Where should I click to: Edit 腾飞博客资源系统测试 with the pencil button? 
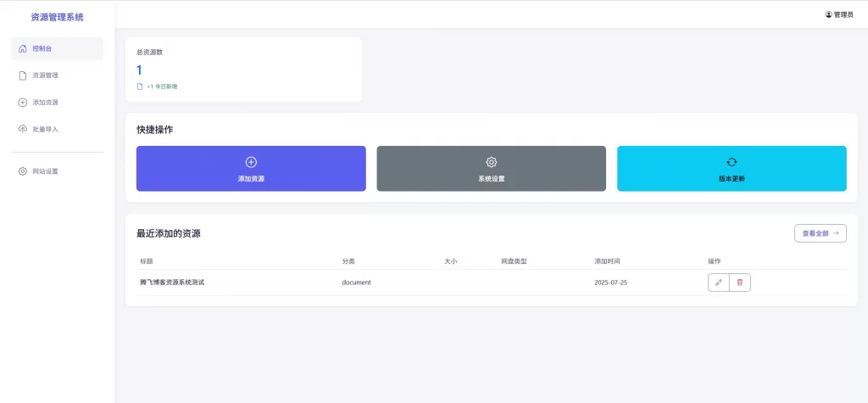719,283
